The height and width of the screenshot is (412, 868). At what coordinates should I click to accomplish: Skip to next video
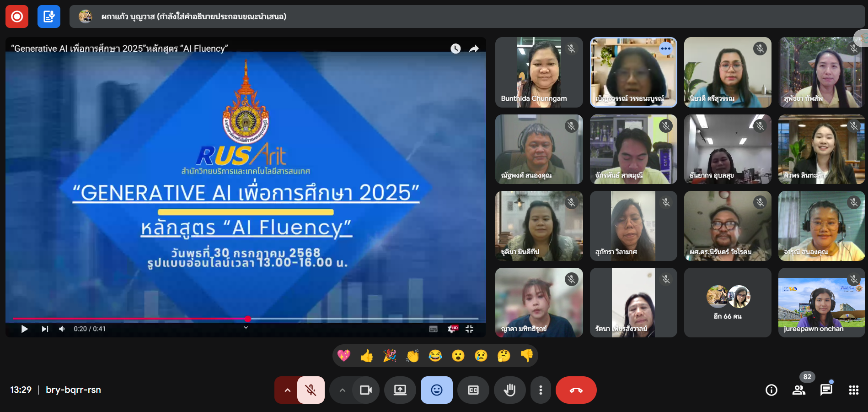coord(44,329)
